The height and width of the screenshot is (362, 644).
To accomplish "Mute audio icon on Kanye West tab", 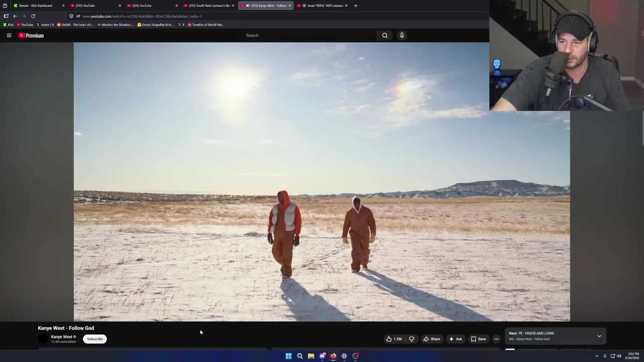I will pos(248,6).
